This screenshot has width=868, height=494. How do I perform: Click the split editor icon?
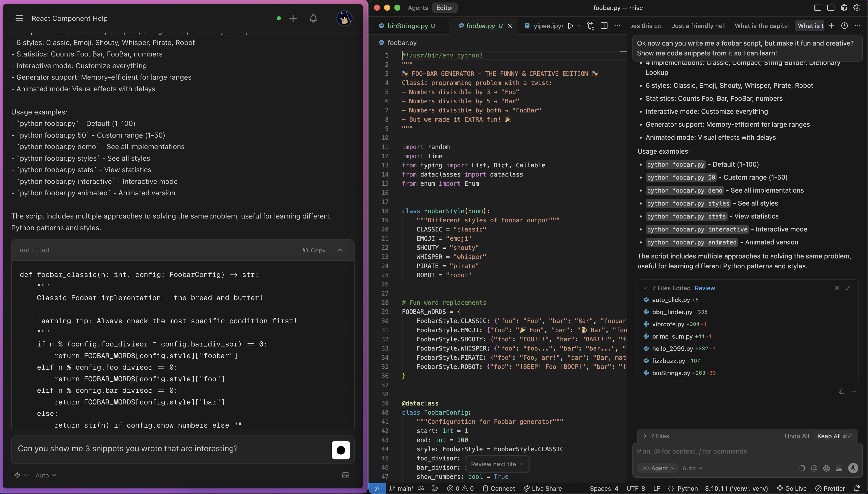click(604, 26)
